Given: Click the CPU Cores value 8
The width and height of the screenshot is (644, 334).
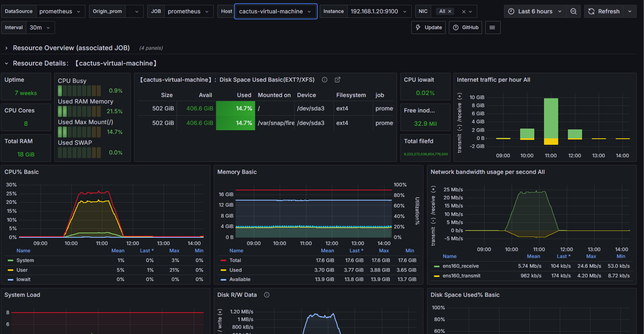Looking at the screenshot, I should [26, 124].
